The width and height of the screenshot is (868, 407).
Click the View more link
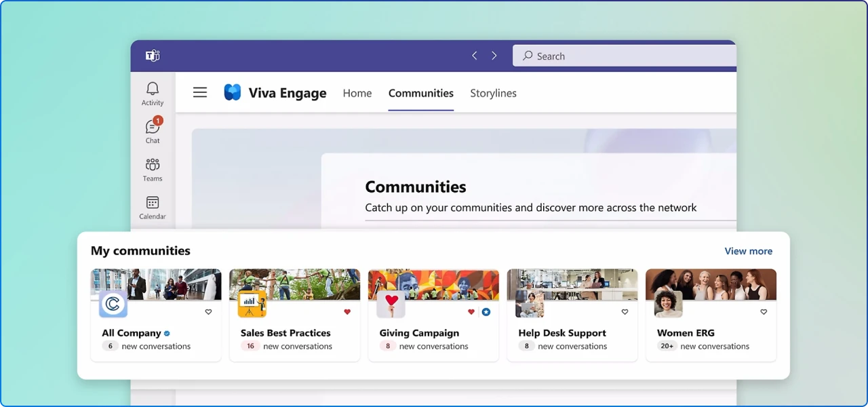pos(748,251)
